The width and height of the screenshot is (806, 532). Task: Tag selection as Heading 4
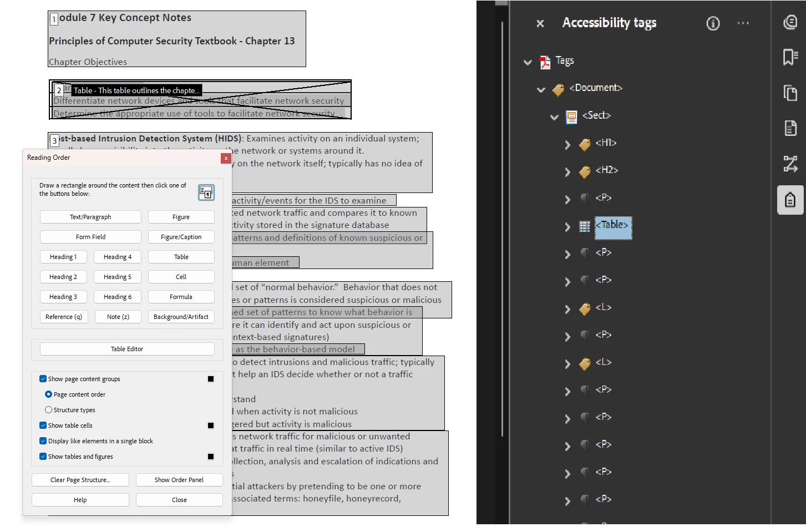pyautogui.click(x=118, y=257)
